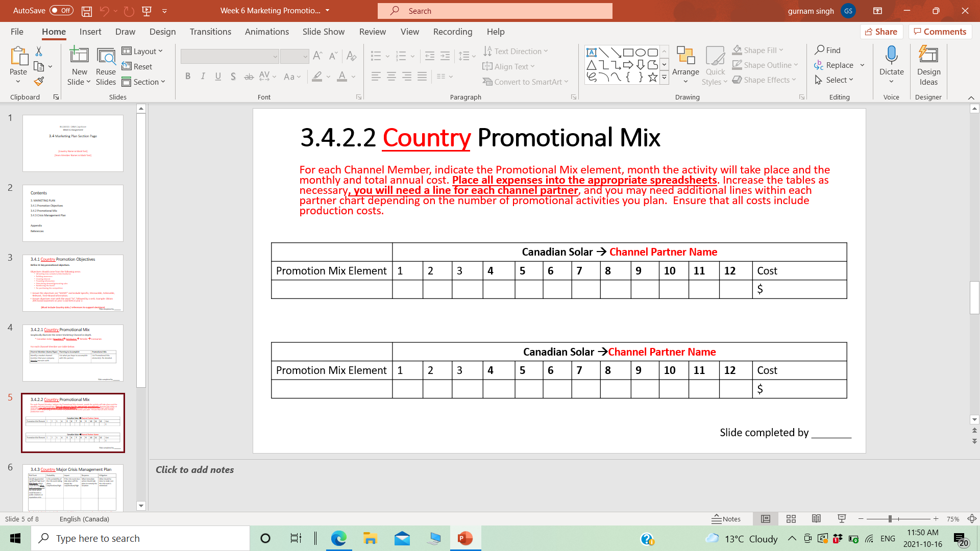Toggle Notes pane in status bar

(x=726, y=519)
